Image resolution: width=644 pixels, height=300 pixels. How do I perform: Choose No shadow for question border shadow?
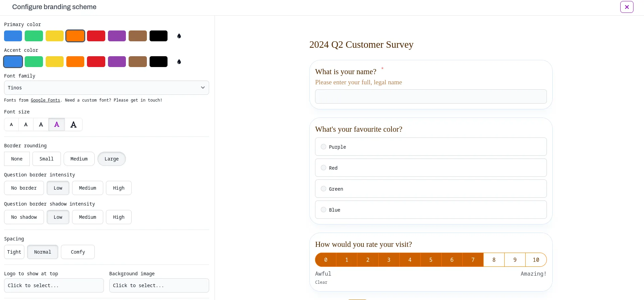pyautogui.click(x=24, y=217)
